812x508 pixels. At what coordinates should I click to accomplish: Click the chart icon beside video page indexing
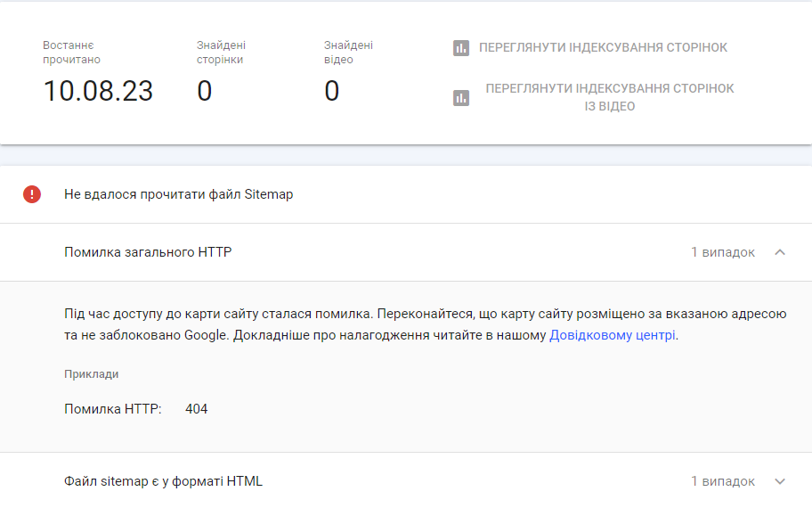[460, 98]
